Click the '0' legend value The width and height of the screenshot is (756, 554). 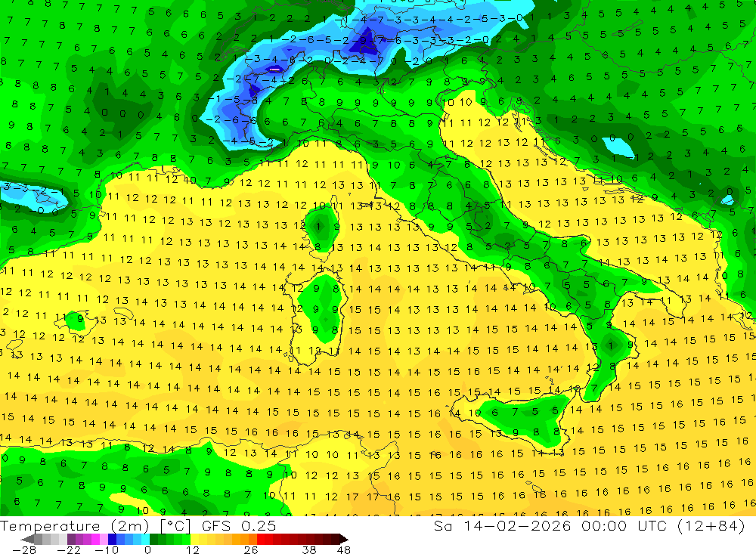pyautogui.click(x=147, y=549)
